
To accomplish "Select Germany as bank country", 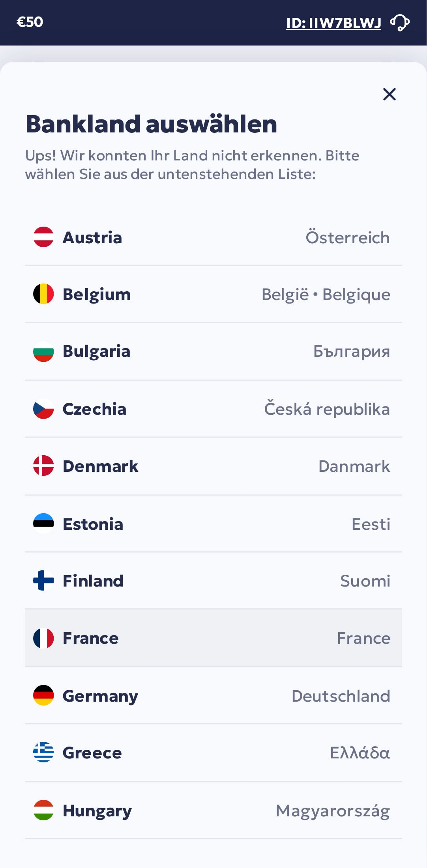I will tap(213, 696).
